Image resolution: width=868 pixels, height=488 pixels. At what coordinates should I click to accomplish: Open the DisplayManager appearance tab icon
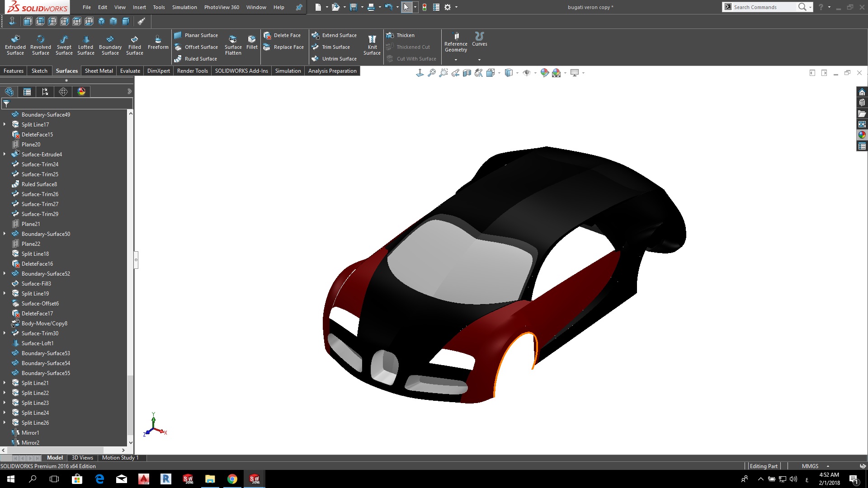click(x=81, y=92)
